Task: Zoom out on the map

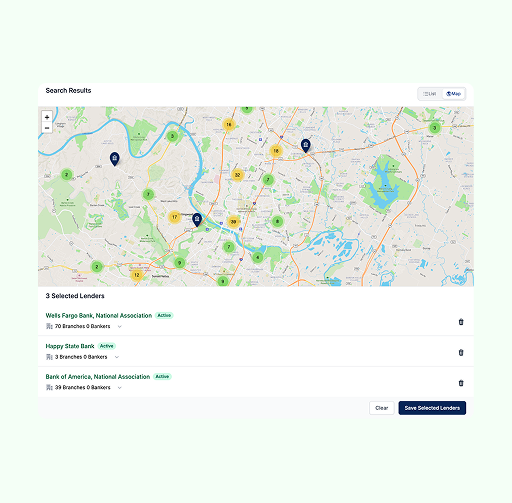Action: tap(47, 128)
